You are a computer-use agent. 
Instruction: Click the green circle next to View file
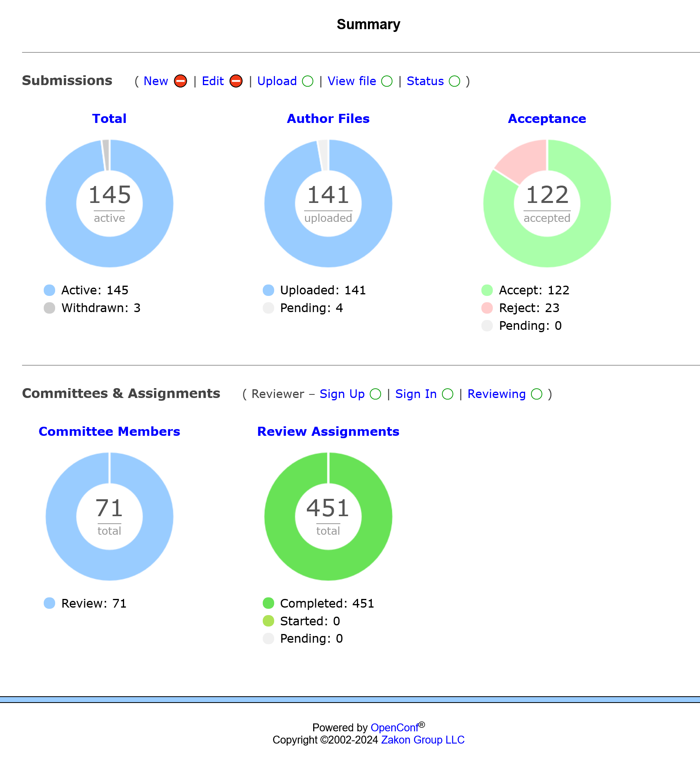387,81
